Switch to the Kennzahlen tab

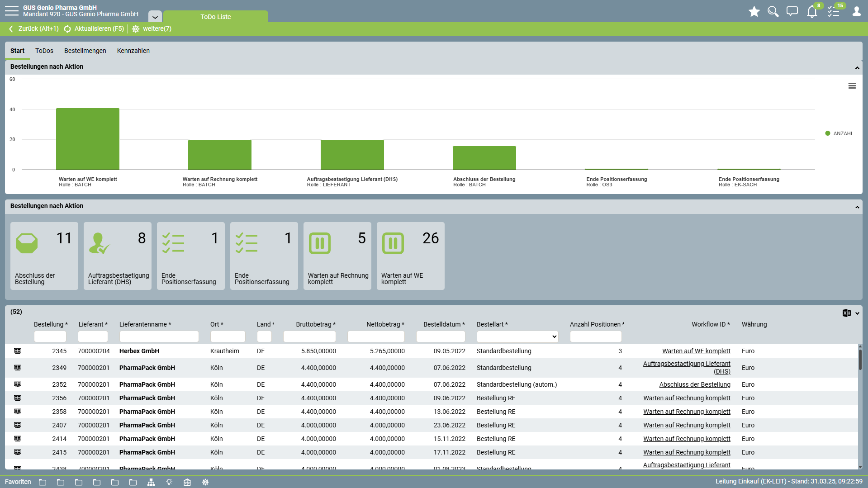tap(133, 51)
